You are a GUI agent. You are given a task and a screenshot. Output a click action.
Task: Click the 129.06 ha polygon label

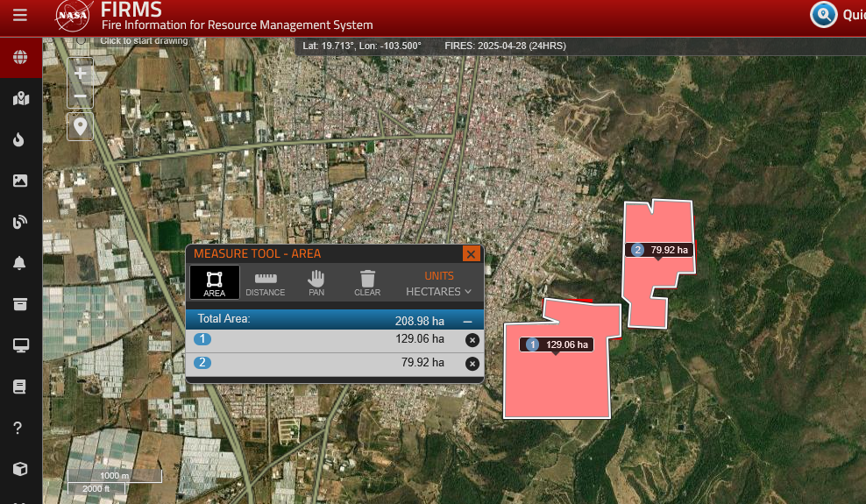point(557,344)
